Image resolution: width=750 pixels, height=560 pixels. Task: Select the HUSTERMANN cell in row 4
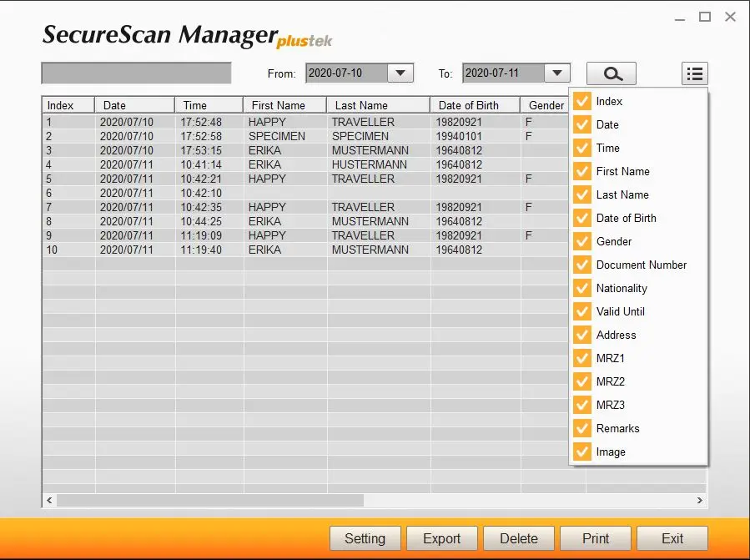point(379,164)
